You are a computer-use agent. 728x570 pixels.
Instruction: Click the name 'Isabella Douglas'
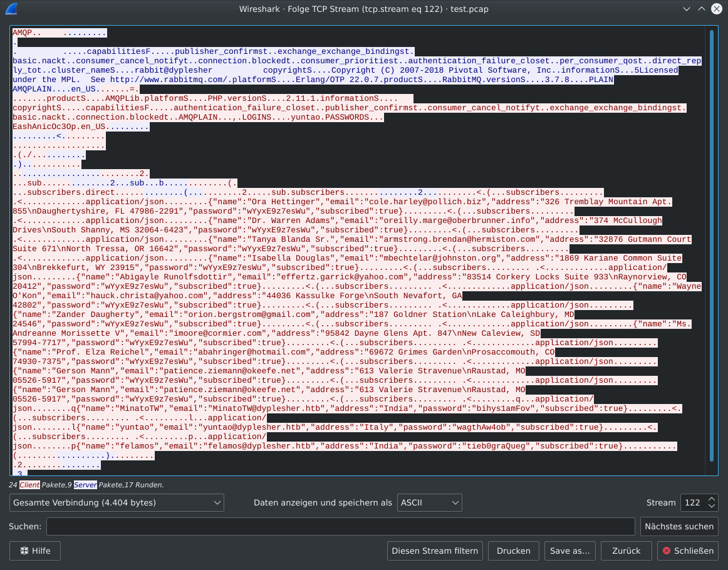point(291,258)
